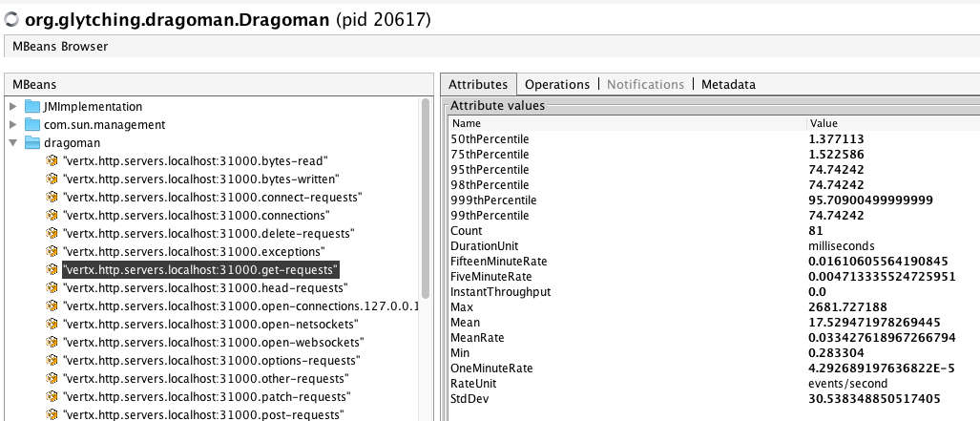
Task: Select the exceptions MBean
Action: click(x=194, y=252)
